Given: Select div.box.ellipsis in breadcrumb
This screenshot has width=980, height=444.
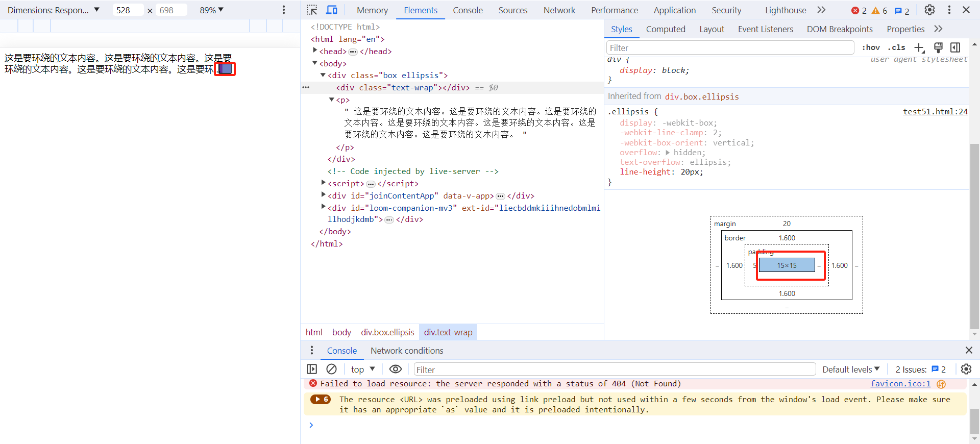Looking at the screenshot, I should tap(387, 332).
